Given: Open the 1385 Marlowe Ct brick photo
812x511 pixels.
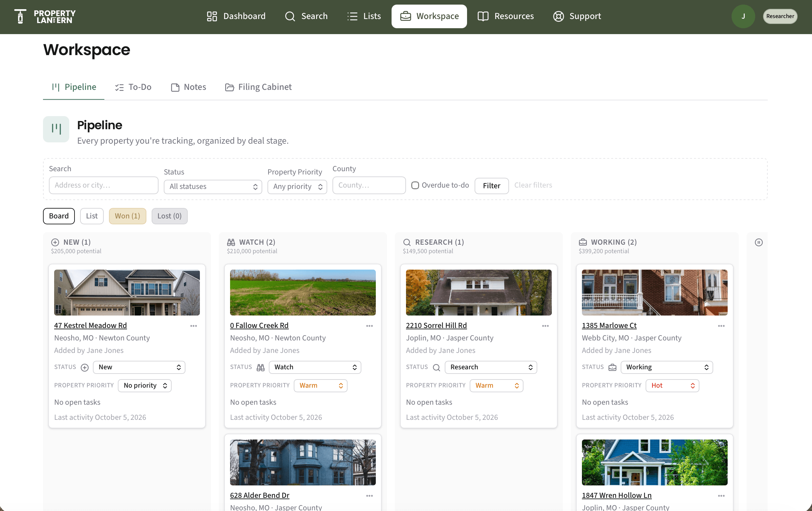Looking at the screenshot, I should 655,292.
